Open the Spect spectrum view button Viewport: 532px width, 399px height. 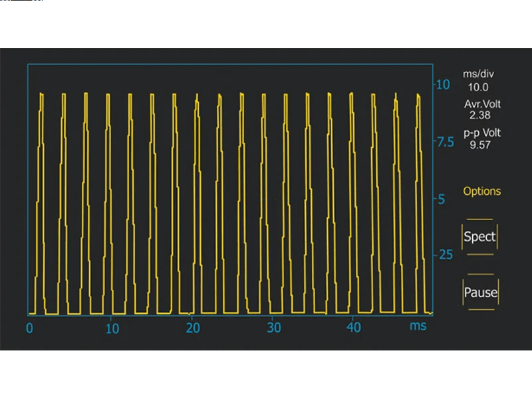(x=479, y=237)
